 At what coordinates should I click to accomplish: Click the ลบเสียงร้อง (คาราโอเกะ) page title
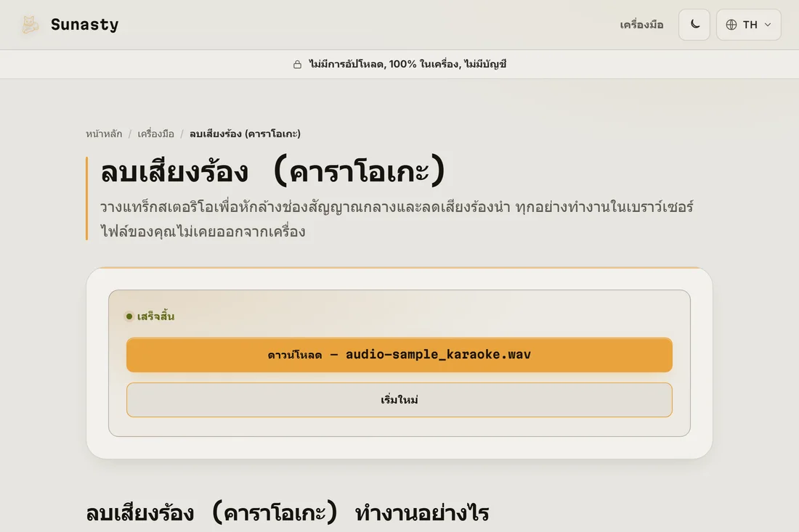pyautogui.click(x=273, y=171)
